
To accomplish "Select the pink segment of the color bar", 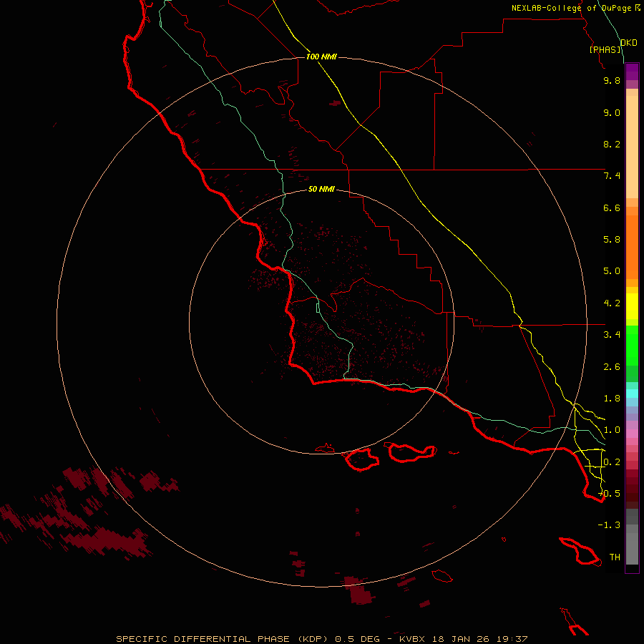I will pos(632,434).
